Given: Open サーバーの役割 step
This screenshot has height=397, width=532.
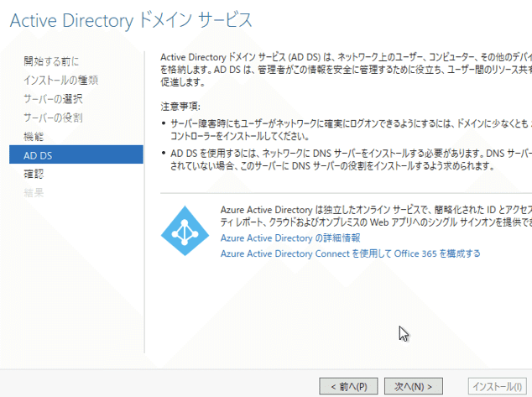Looking at the screenshot, I should [53, 118].
